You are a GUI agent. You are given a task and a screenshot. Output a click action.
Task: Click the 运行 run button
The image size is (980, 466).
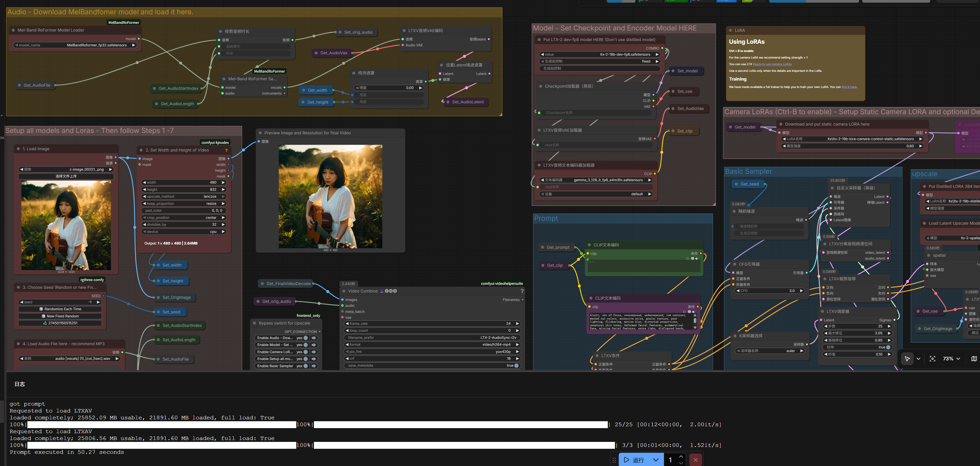click(635, 460)
